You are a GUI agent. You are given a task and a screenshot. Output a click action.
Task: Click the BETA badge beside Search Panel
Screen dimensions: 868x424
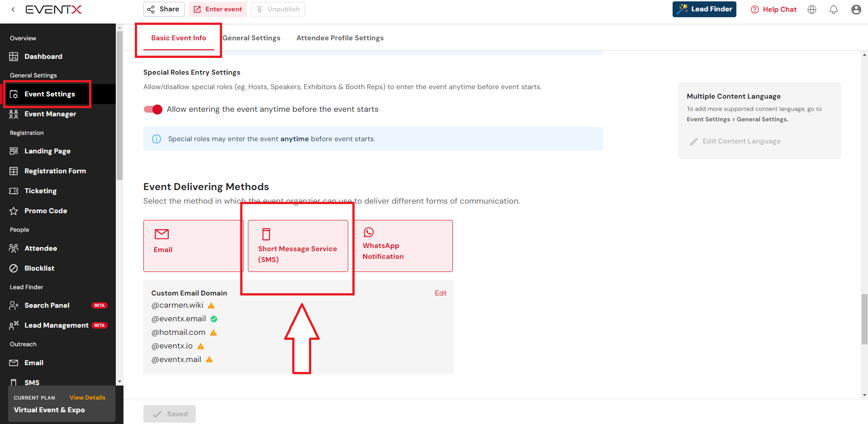[100, 305]
